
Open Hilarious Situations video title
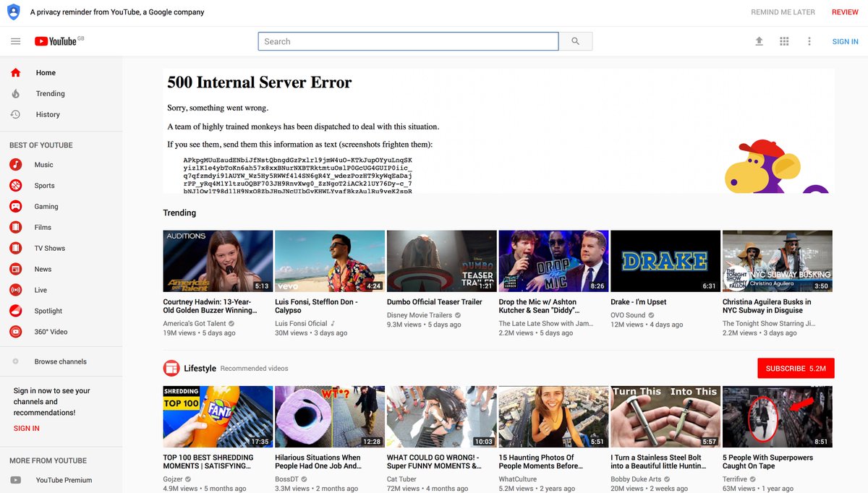318,462
